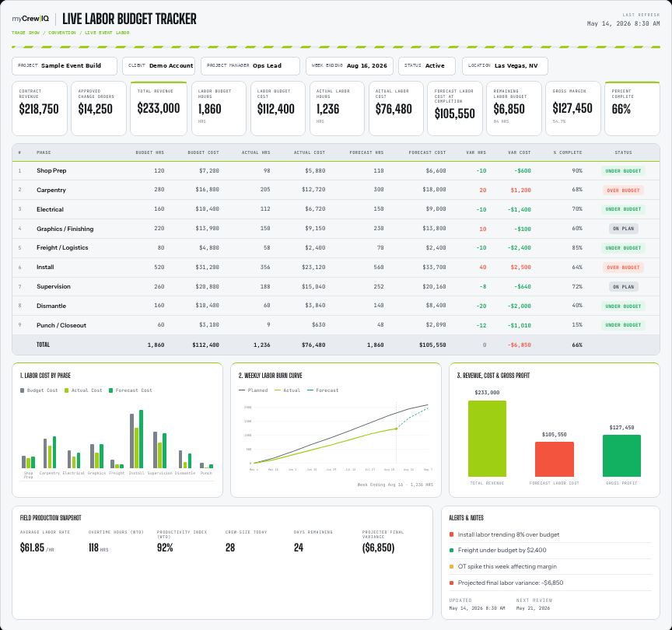
Task: Select the Supervision phase name
Action: [54, 286]
